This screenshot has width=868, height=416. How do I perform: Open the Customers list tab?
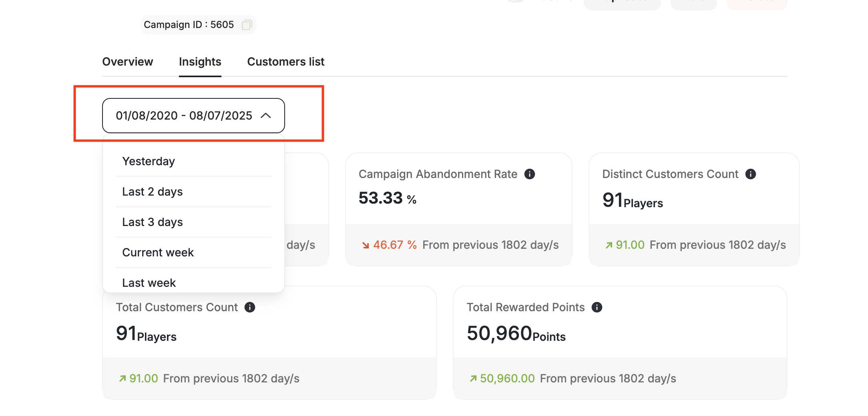[285, 62]
